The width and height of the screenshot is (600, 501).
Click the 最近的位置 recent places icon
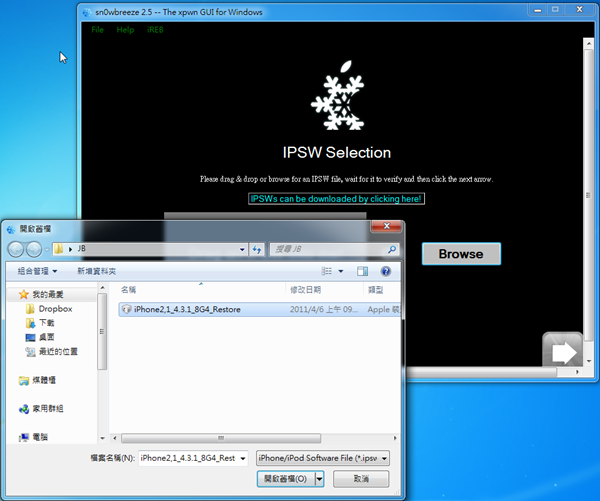tap(30, 351)
